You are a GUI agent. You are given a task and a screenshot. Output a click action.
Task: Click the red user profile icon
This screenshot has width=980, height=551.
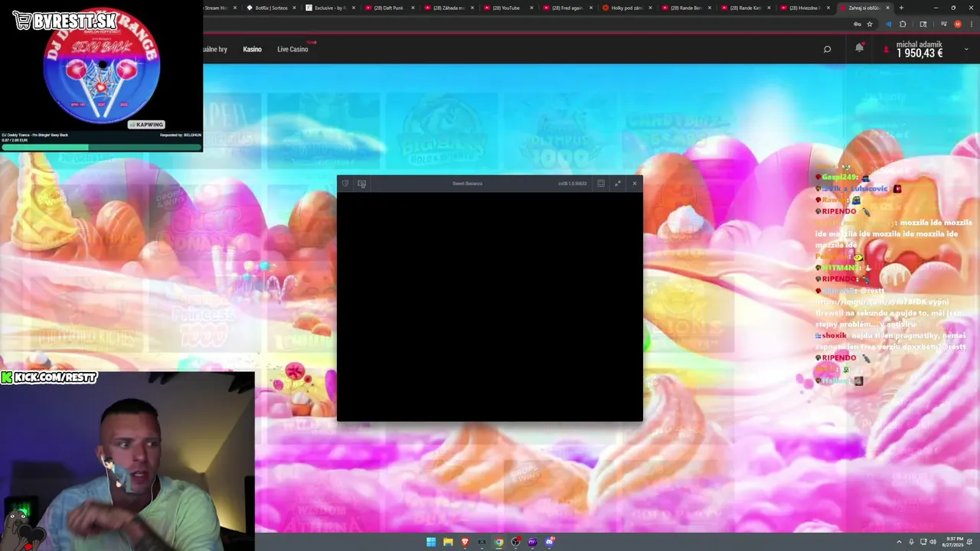click(886, 49)
